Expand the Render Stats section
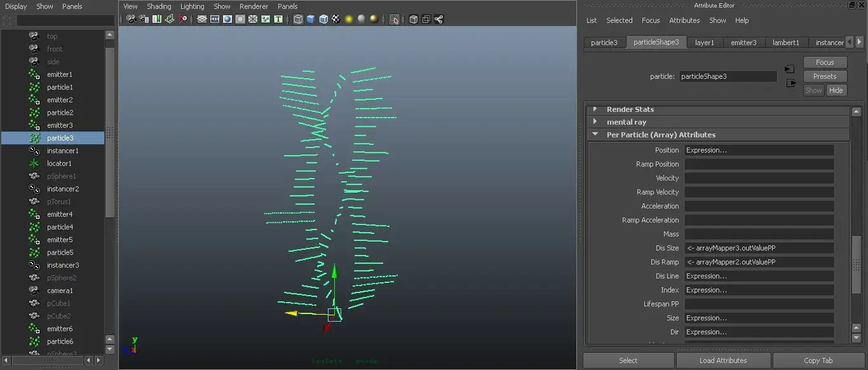This screenshot has height=370, width=868. point(595,109)
